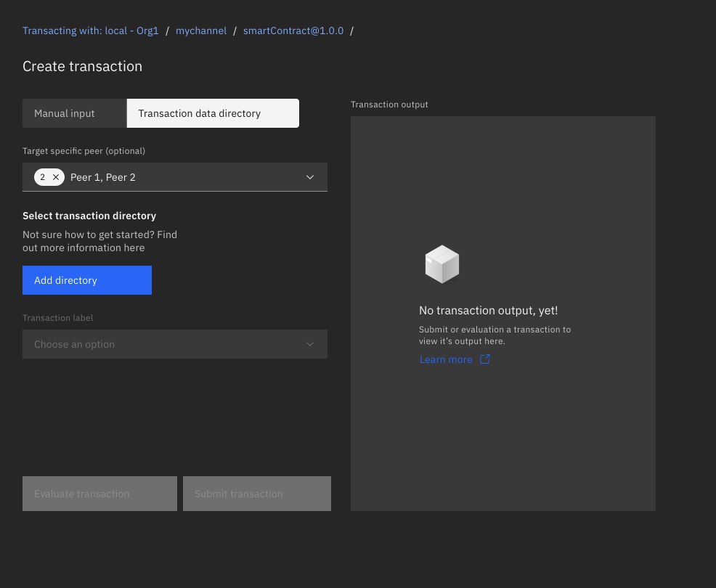
Task: Click the package cube icon in Transaction output
Action: pyautogui.click(x=442, y=264)
